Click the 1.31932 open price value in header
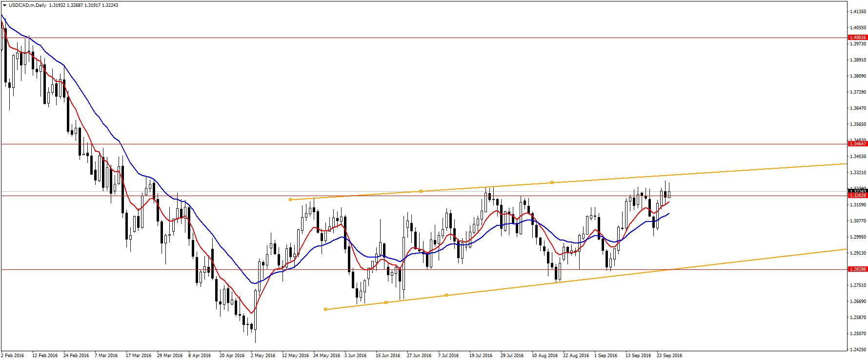868x361 pixels. 58,5
